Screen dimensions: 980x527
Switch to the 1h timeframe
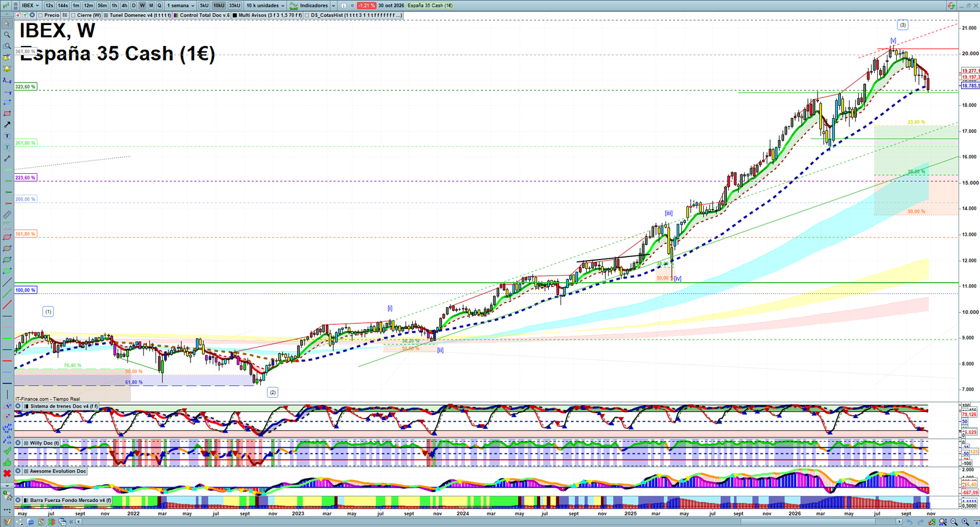click(x=114, y=6)
